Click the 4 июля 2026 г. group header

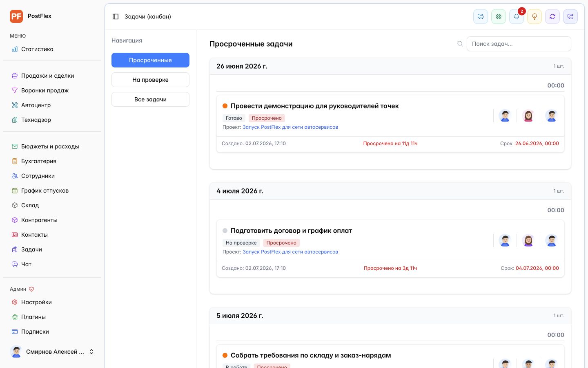(390, 191)
